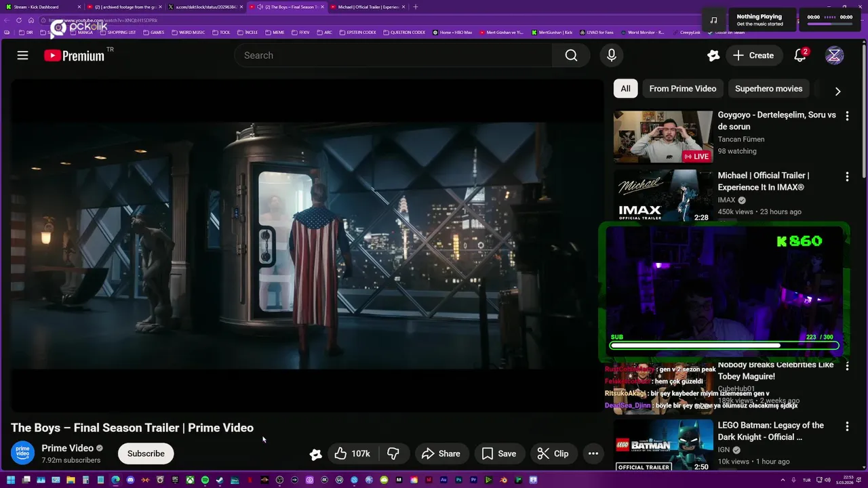This screenshot has height=488, width=868.
Task: Open the Michael Official Trailer title
Action: [x=764, y=182]
